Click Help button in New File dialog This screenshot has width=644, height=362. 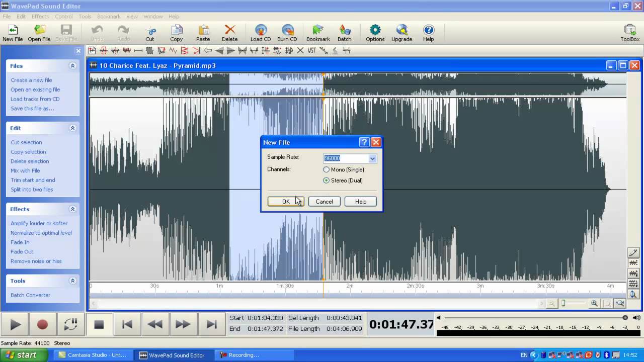[x=361, y=202]
